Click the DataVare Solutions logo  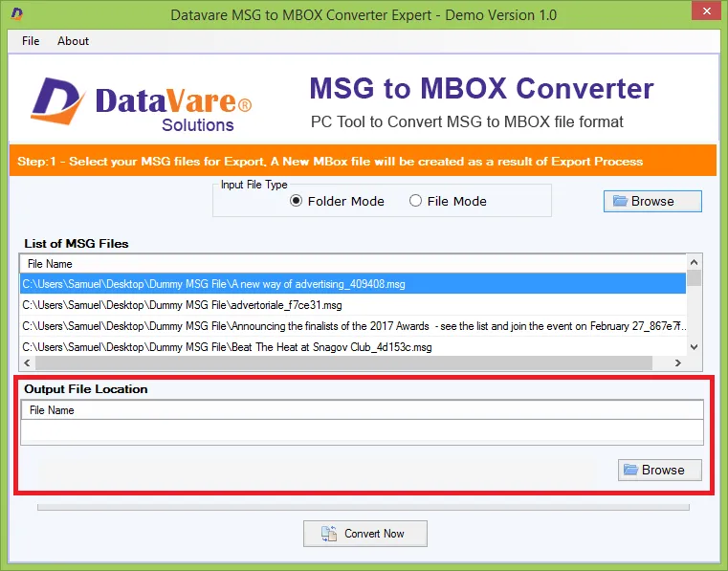pos(142,104)
